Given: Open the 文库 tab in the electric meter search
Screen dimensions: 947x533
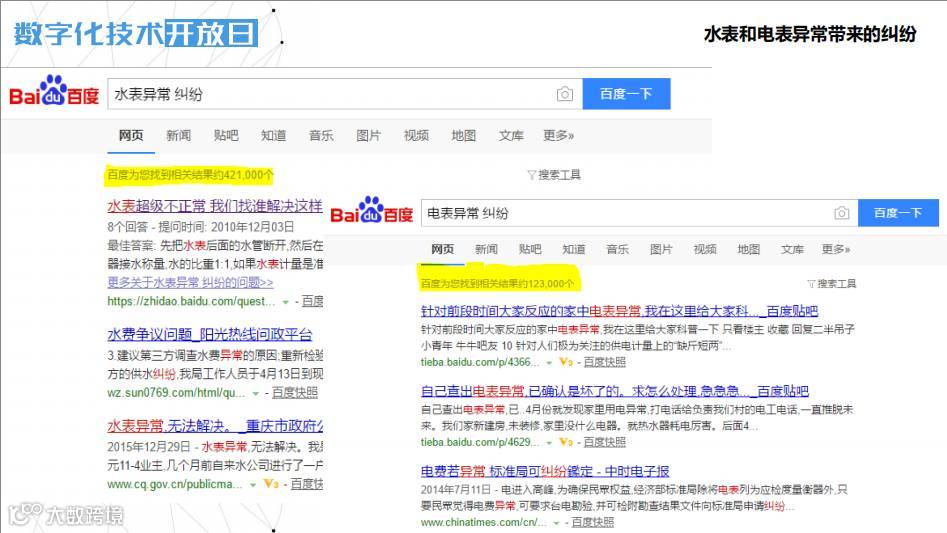Looking at the screenshot, I should (792, 249).
